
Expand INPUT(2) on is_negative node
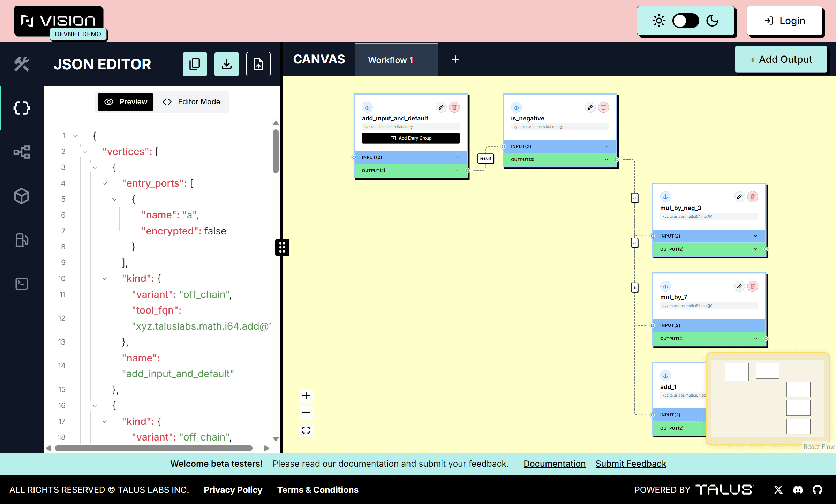[x=560, y=146]
